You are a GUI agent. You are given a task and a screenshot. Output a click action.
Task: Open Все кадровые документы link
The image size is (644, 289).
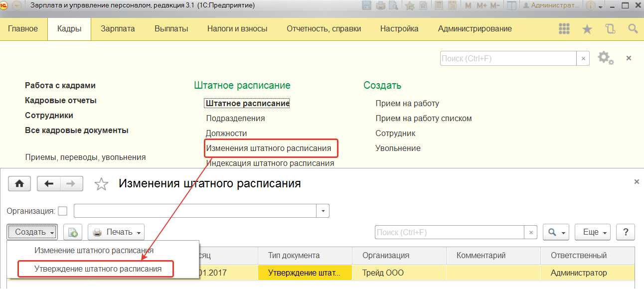pyautogui.click(x=77, y=131)
